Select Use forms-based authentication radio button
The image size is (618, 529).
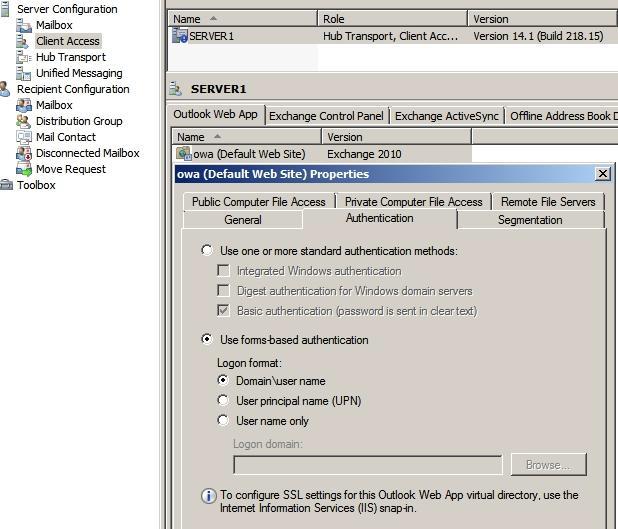tap(207, 339)
